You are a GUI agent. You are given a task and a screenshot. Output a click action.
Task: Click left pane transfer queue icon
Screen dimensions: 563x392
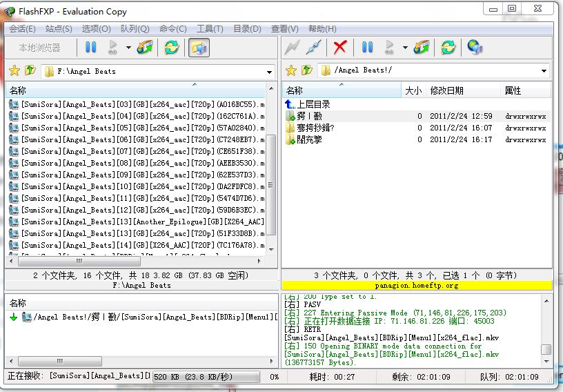click(x=145, y=48)
